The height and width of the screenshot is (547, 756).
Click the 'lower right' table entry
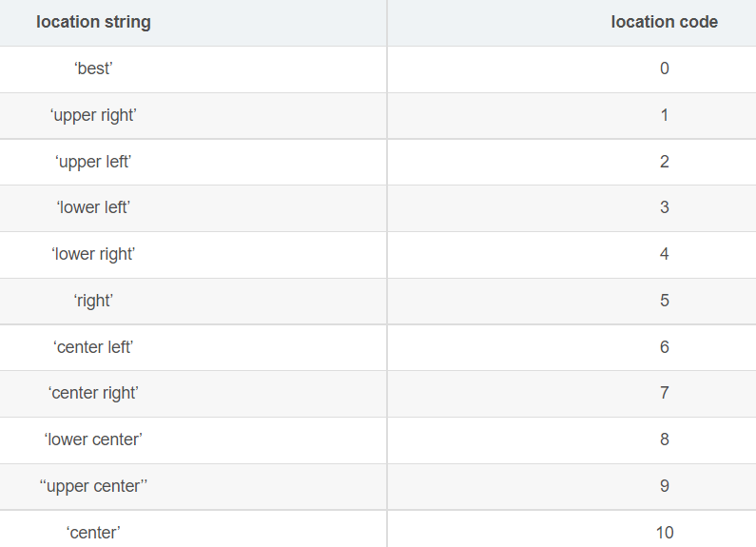93,254
